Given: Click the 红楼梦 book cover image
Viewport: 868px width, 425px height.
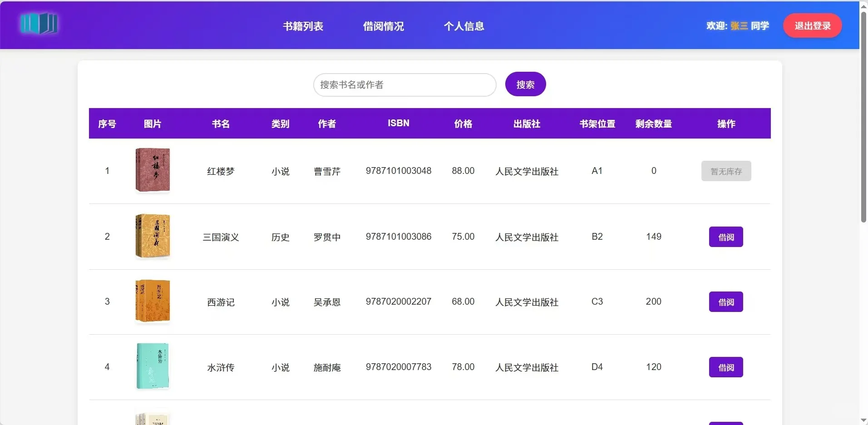Looking at the screenshot, I should [153, 170].
